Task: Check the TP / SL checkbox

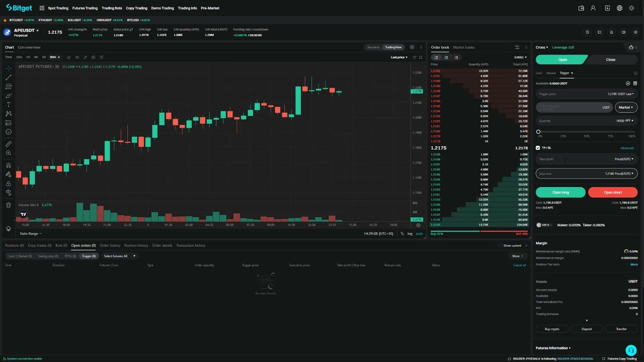Action: 538,148
